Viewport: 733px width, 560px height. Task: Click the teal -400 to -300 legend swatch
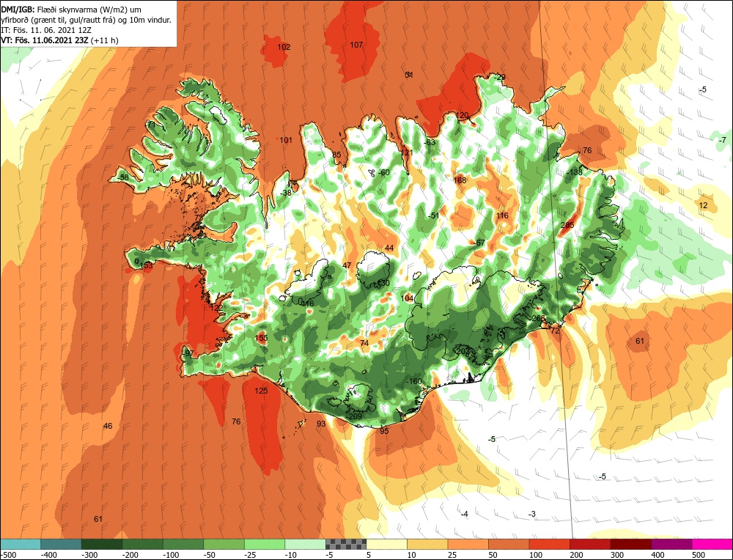[x=62, y=544]
